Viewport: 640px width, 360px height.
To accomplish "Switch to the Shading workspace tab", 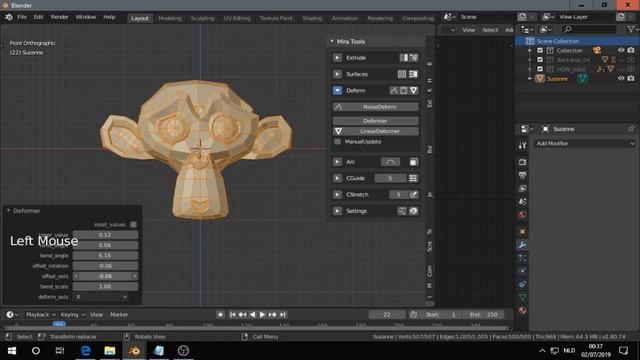I will click(312, 18).
